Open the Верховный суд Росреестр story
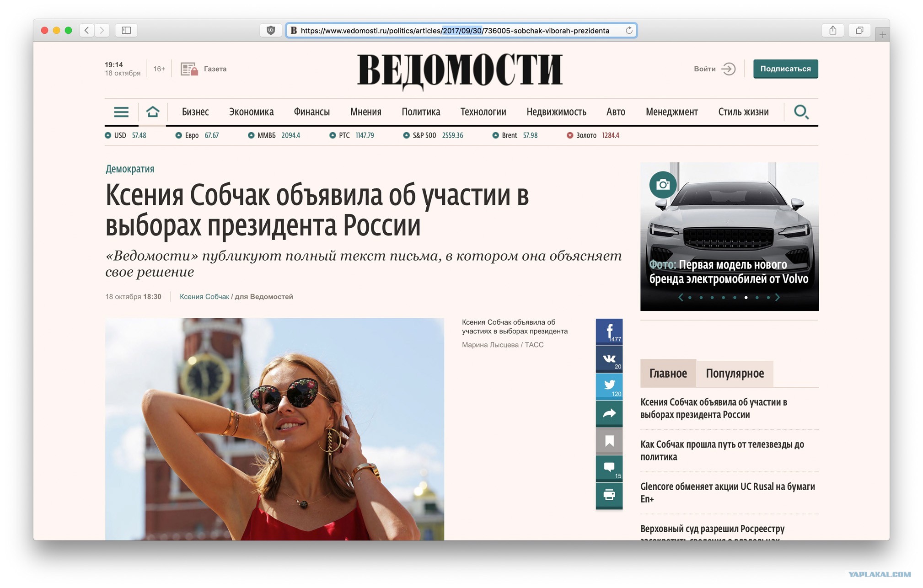This screenshot has height=588, width=923. point(712,533)
